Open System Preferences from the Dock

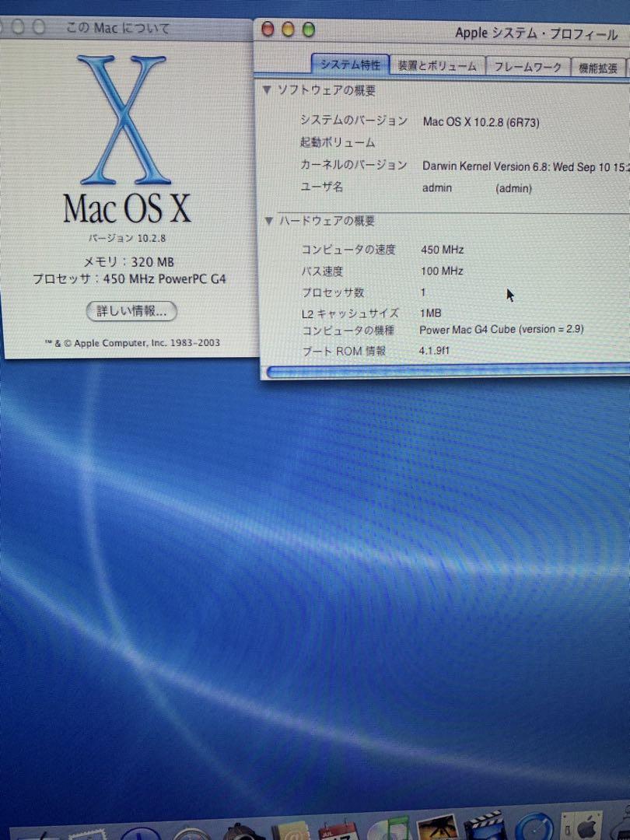click(582, 825)
